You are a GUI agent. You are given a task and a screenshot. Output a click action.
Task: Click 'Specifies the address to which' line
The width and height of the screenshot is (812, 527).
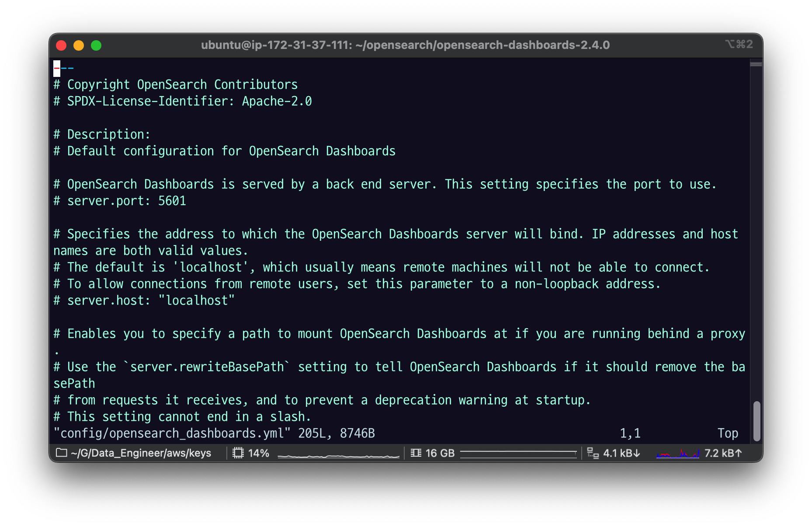[396, 234]
